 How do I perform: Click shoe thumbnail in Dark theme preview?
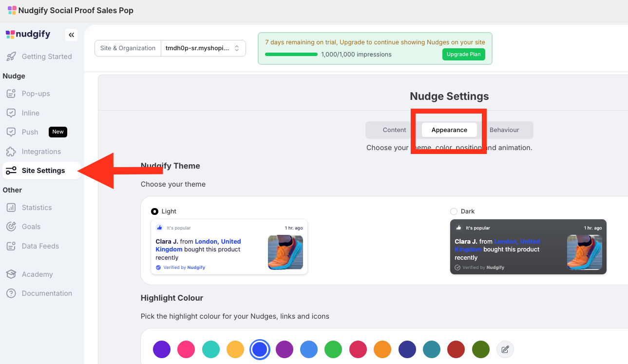(x=585, y=252)
